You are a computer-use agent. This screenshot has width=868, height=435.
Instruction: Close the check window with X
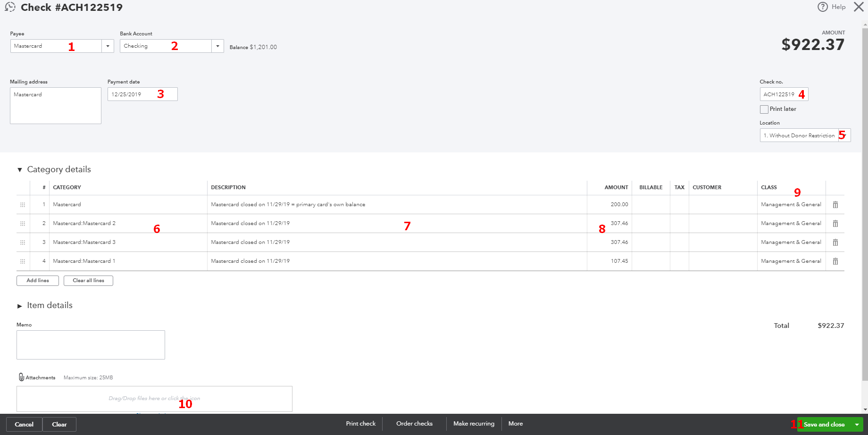point(859,7)
